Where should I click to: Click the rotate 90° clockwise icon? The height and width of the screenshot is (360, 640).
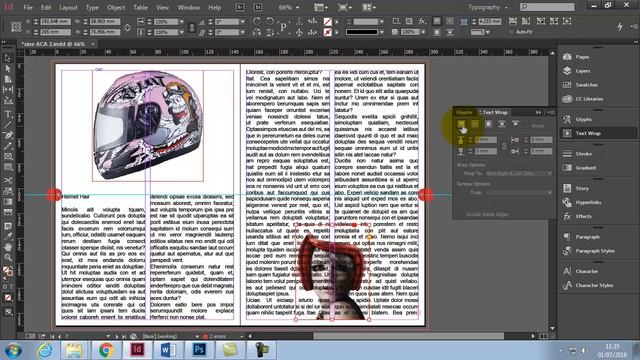click(x=257, y=21)
